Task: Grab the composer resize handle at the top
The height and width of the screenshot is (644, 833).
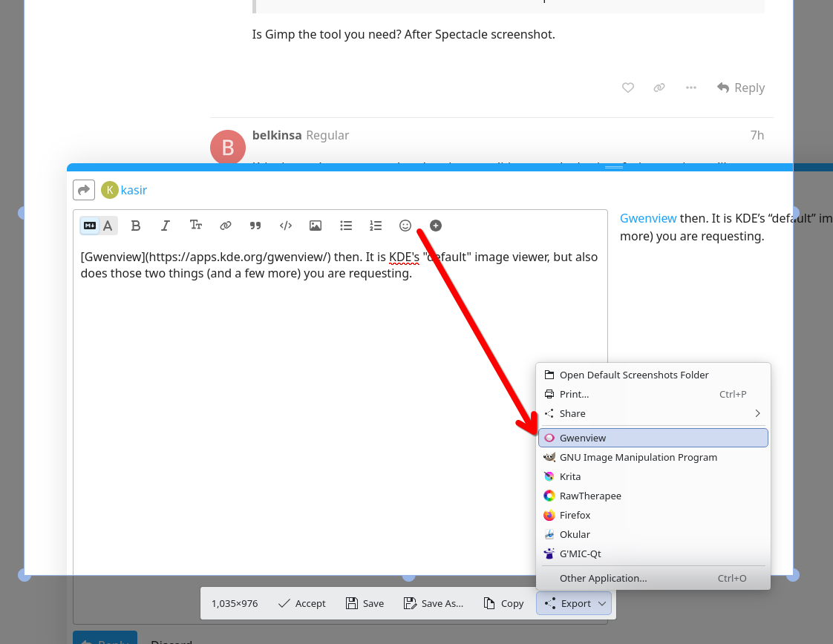Action: tap(614, 168)
